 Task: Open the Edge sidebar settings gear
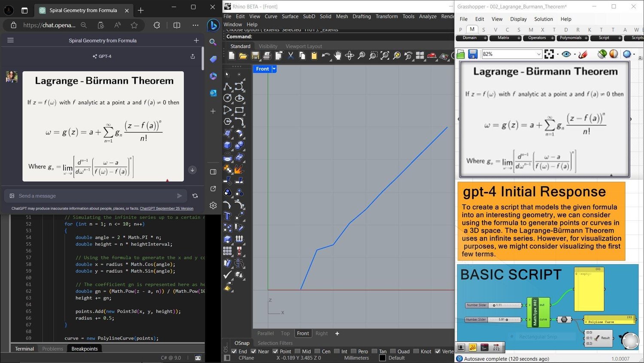[x=213, y=205]
